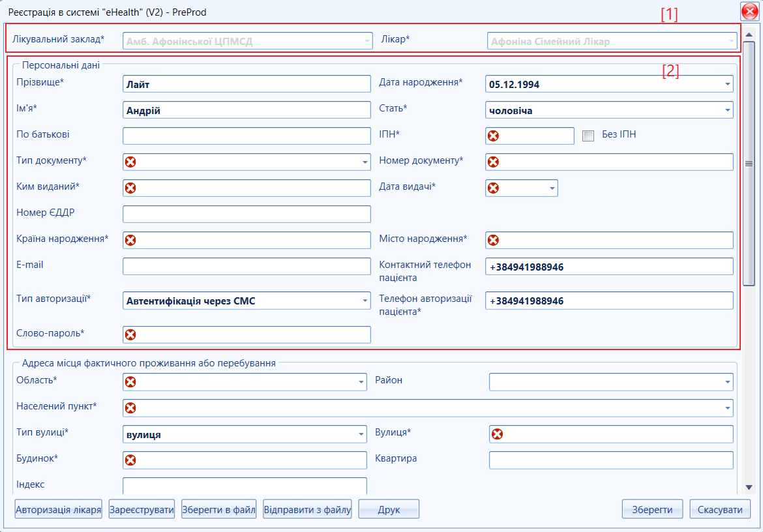
Task: Click the error icon in Слово-пароль field
Action: pyautogui.click(x=130, y=334)
